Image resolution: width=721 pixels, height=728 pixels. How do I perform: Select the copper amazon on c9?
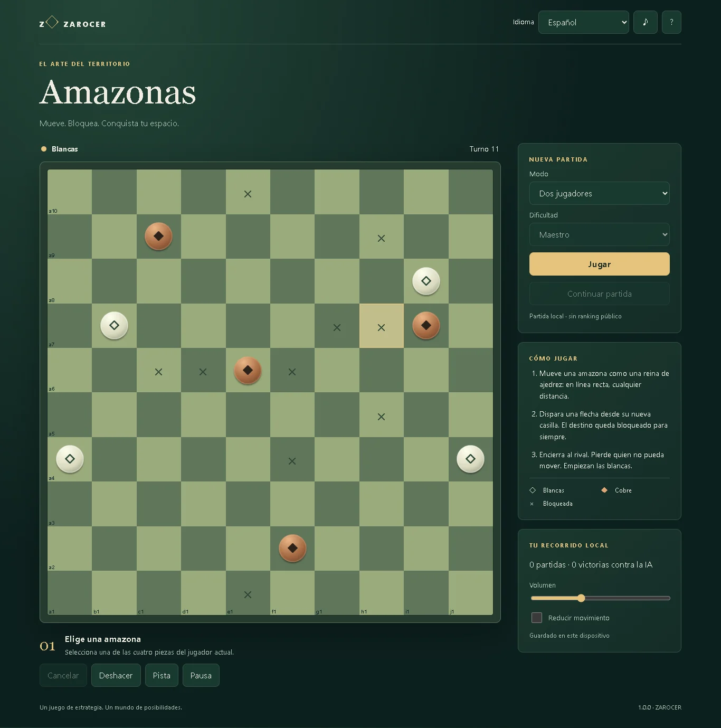pos(158,237)
